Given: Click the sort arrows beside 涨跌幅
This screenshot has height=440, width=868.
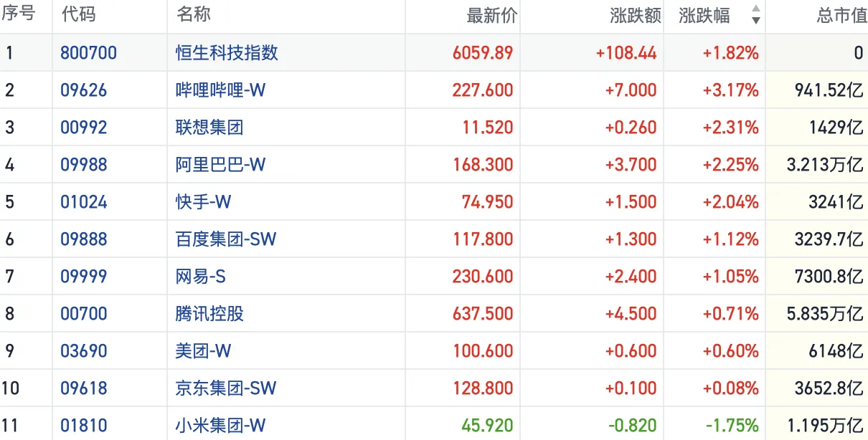Looking at the screenshot, I should tap(755, 15).
